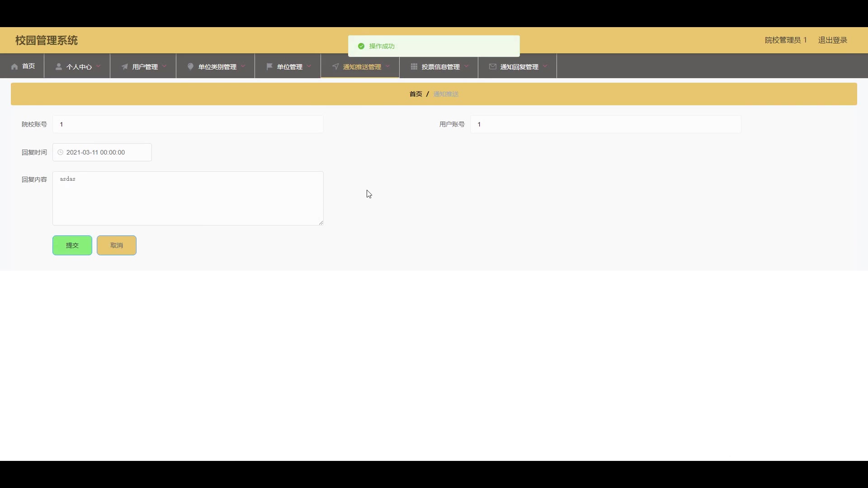Screen dimensions: 868x488
Task: Open the 单位类别管理 menu
Action: (217, 66)
